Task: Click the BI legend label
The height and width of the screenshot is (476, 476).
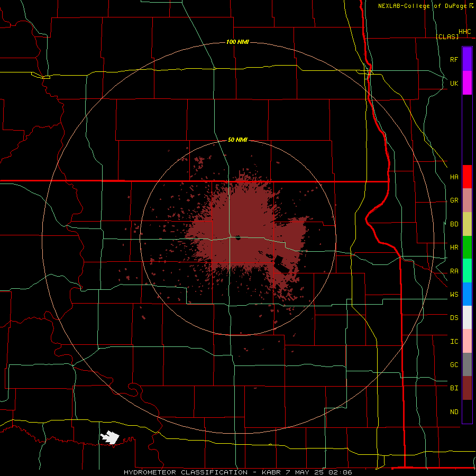Action: click(454, 388)
